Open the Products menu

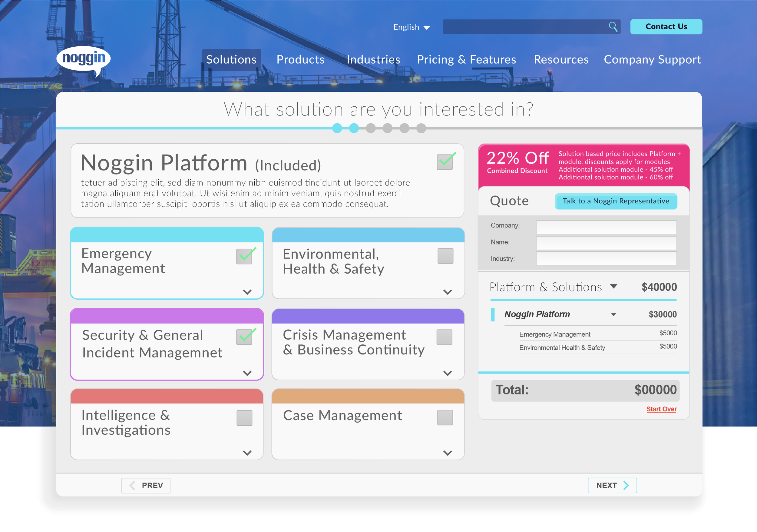[x=300, y=60]
